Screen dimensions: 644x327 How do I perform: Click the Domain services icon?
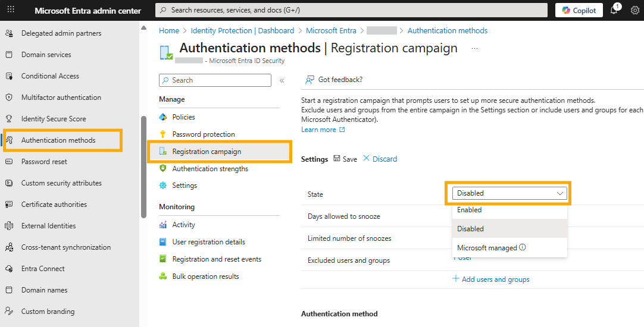click(9, 55)
